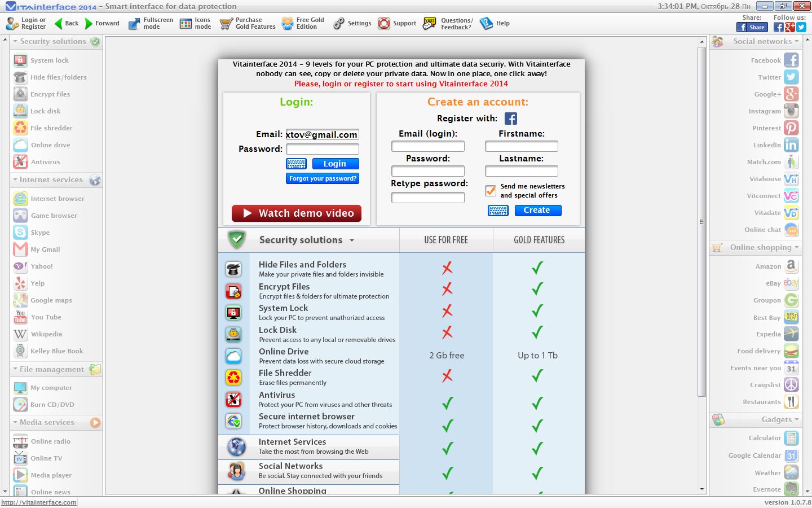Open the Pinterest social network icon
Viewport: 812px width, 508px height.
[x=791, y=128]
